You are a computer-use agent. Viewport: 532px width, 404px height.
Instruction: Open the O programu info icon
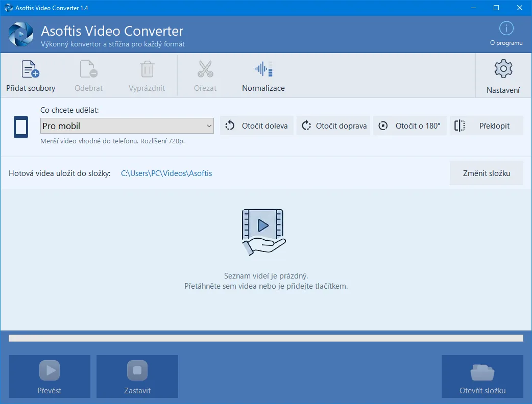click(506, 29)
